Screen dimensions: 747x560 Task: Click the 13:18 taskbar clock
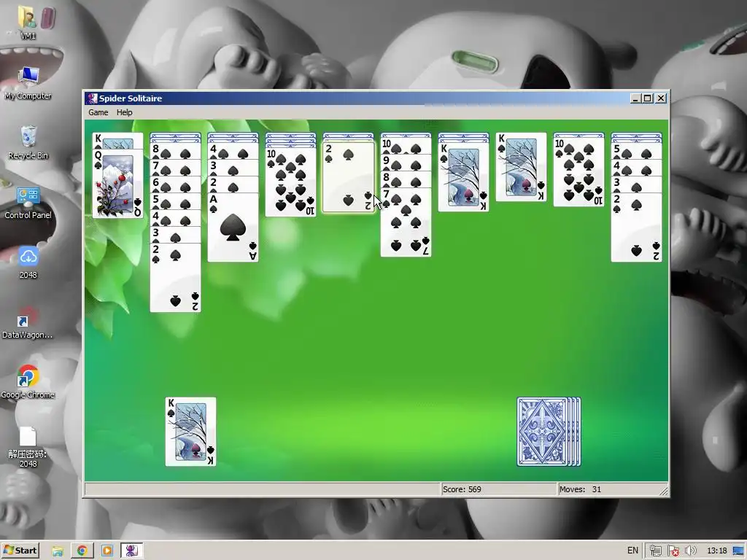click(x=716, y=551)
